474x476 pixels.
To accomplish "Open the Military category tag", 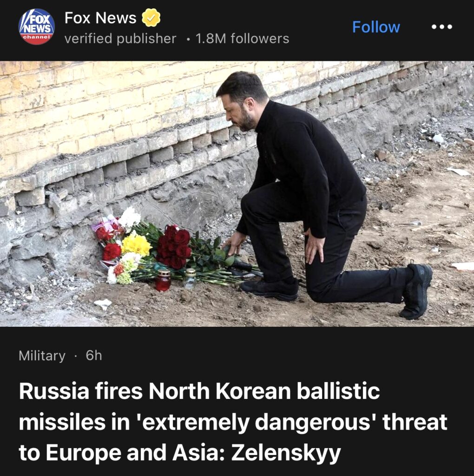I will pos(42,356).
